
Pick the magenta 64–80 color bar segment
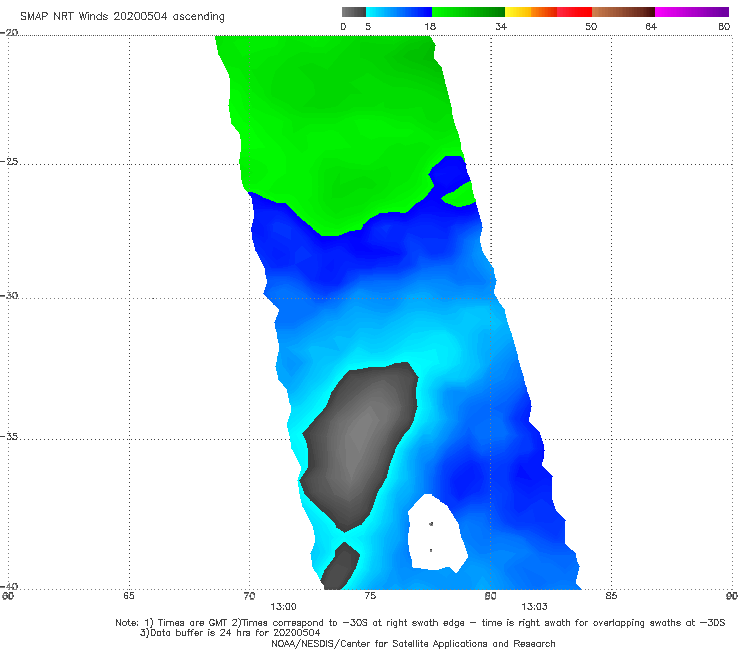(692, 12)
